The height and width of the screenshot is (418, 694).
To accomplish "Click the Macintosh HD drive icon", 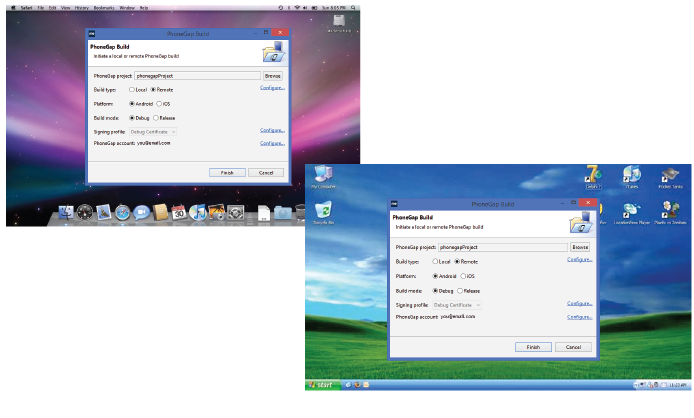I will [x=337, y=20].
